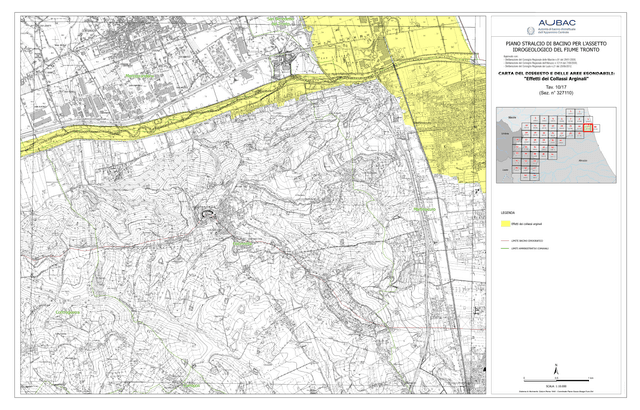
Task: Click the title Piano Stralcio di Bacino
Action: coord(556,47)
